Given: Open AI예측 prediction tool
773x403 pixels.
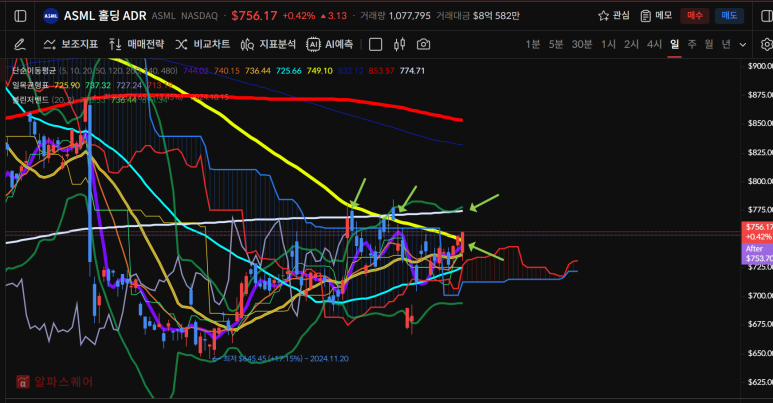Looking at the screenshot, I should click(330, 44).
